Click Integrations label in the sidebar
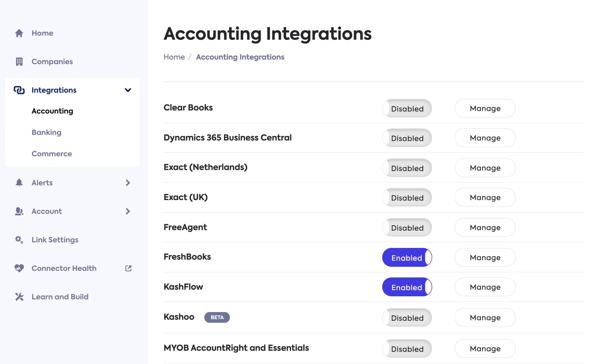Image resolution: width=607 pixels, height=364 pixels. pyautogui.click(x=54, y=90)
